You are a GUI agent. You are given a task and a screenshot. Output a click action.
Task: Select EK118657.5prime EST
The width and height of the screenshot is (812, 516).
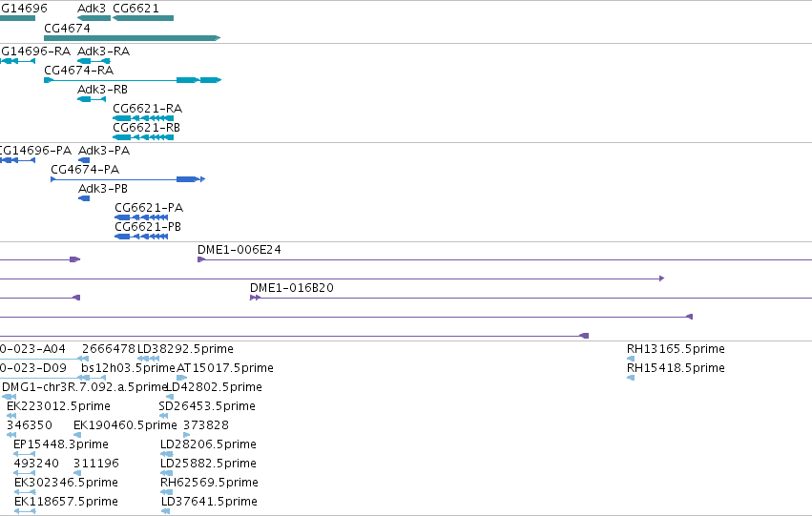(x=66, y=502)
